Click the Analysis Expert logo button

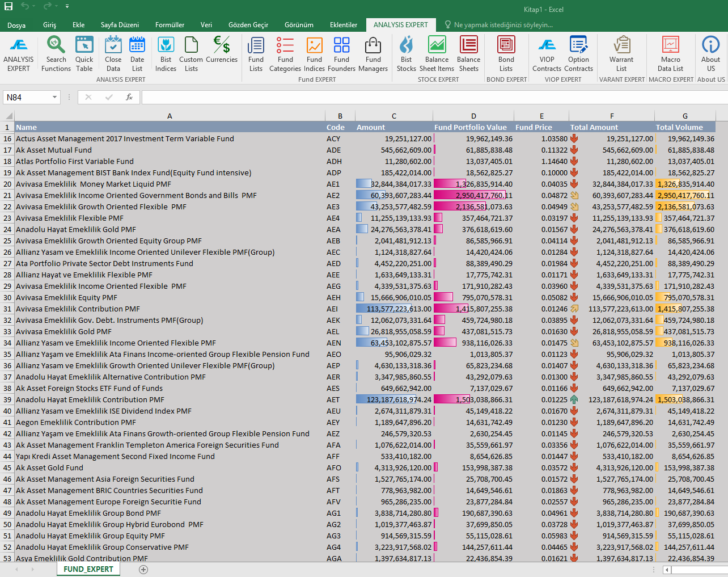click(19, 54)
